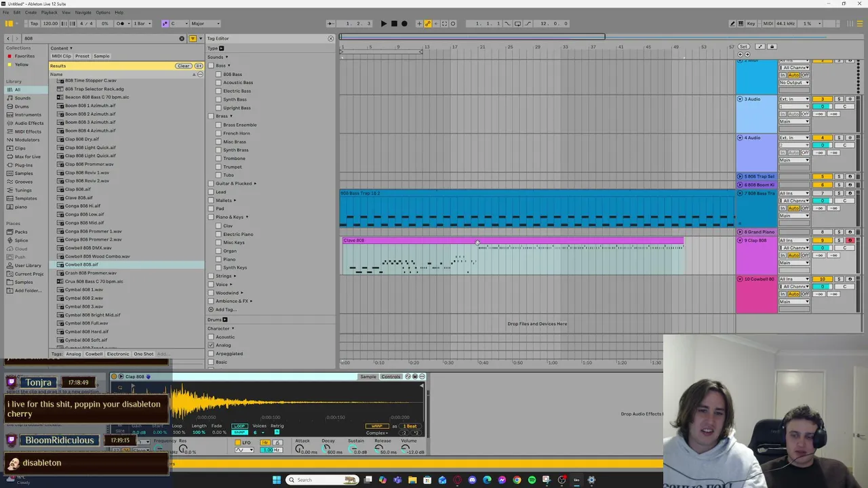Clear the browser search text 808
The height and width of the screenshot is (488, 868).
pyautogui.click(x=182, y=39)
